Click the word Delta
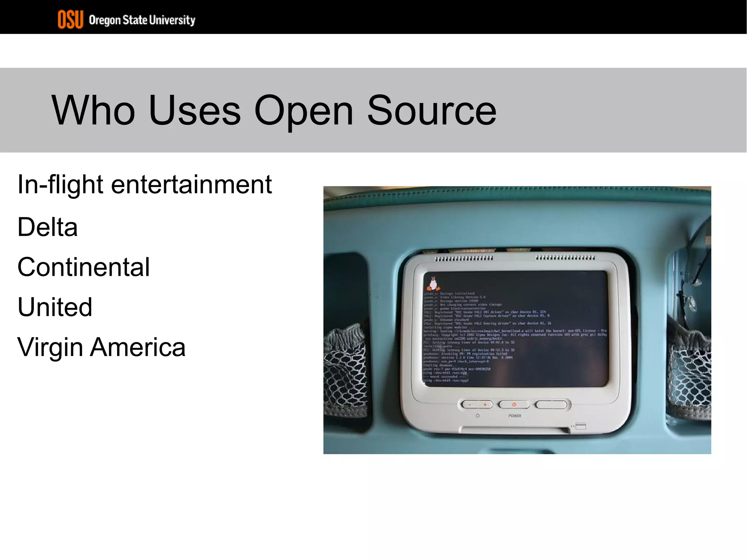The image size is (747, 560). coord(47,227)
